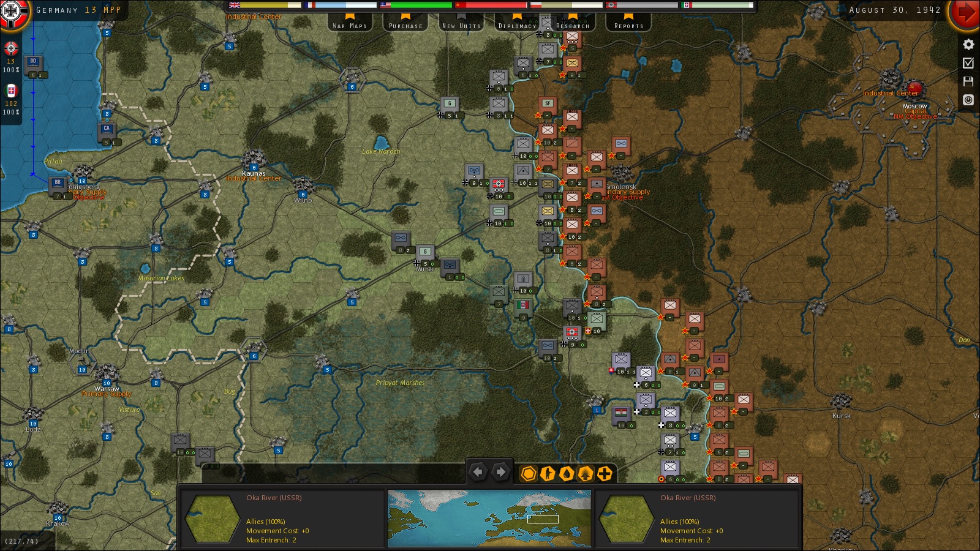Open the War Maps menu

click(x=350, y=22)
